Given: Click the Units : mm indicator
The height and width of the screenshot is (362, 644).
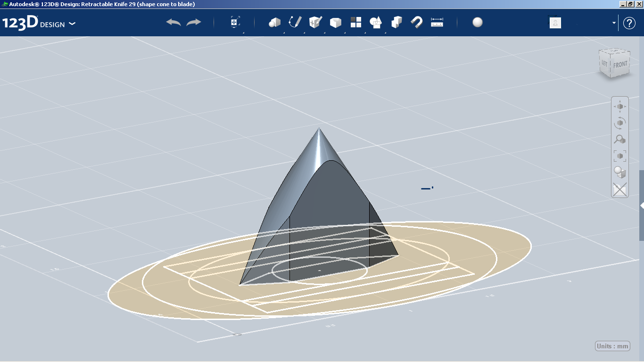Looking at the screenshot, I should click(612, 346).
